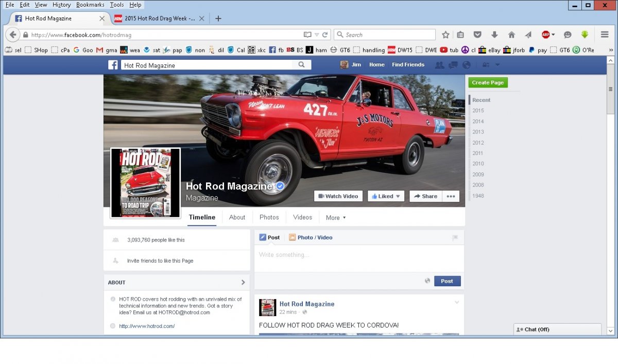Jump to 1948 in the timeline
The height and width of the screenshot is (364, 618).
pyautogui.click(x=478, y=196)
